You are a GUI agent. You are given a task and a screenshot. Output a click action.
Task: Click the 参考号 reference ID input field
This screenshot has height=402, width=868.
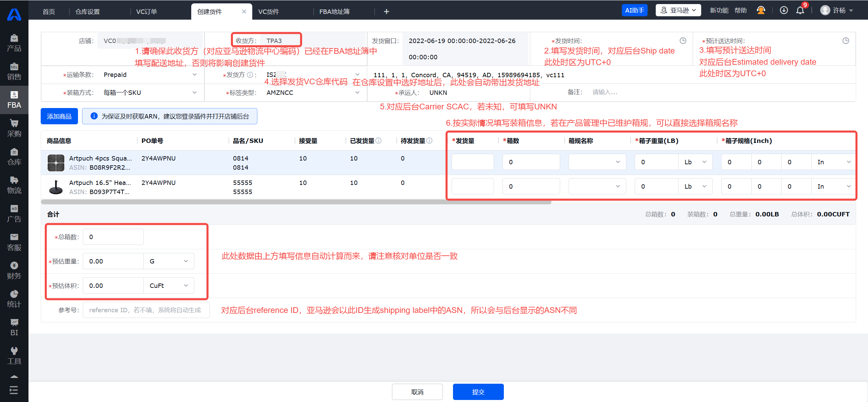pos(146,310)
